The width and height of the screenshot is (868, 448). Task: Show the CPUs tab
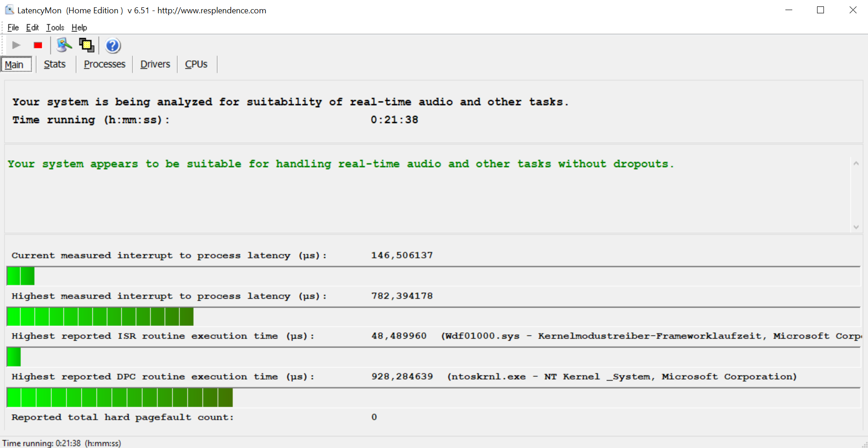pyautogui.click(x=196, y=64)
